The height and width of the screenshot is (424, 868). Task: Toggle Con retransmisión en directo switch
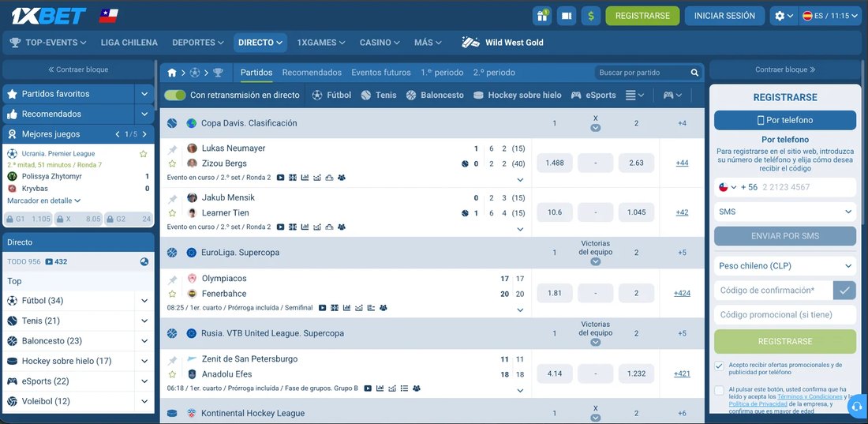coord(175,95)
